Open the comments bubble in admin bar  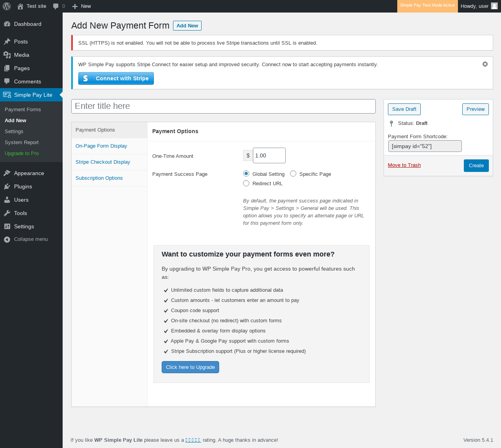(x=56, y=6)
